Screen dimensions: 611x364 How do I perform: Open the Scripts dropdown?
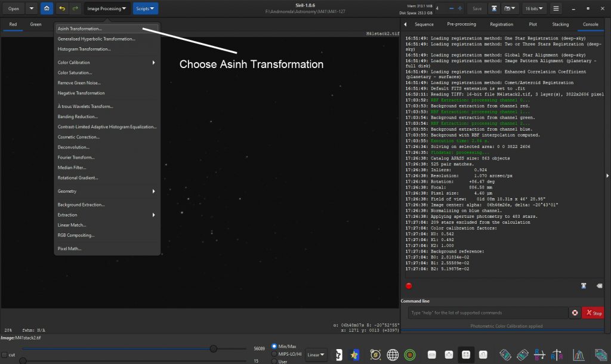point(146,8)
